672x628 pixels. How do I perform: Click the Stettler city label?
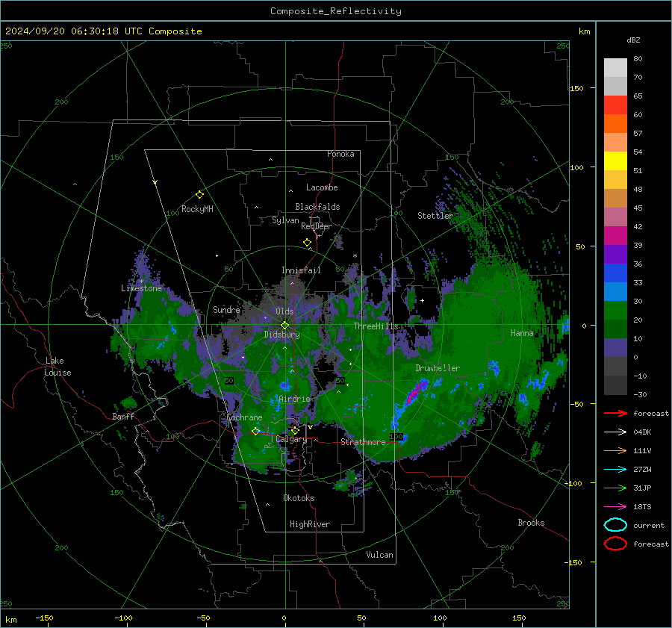coord(435,216)
